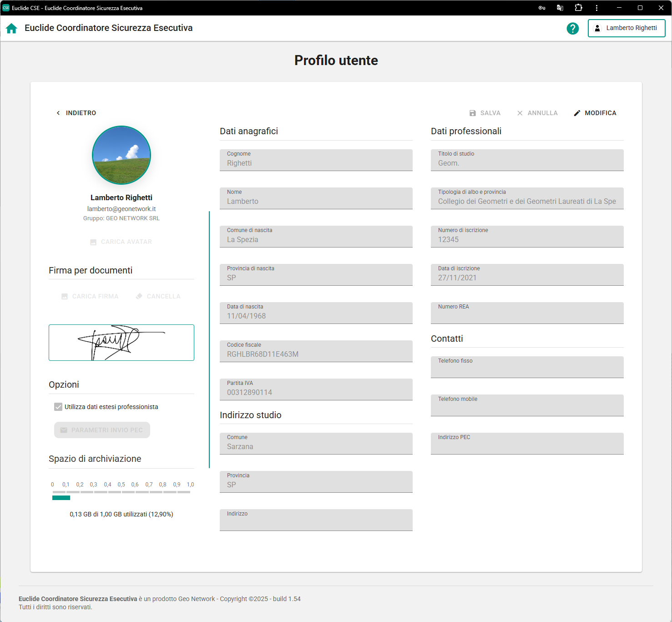Click the translate icon in title bar
This screenshot has height=622, width=672.
(x=560, y=8)
